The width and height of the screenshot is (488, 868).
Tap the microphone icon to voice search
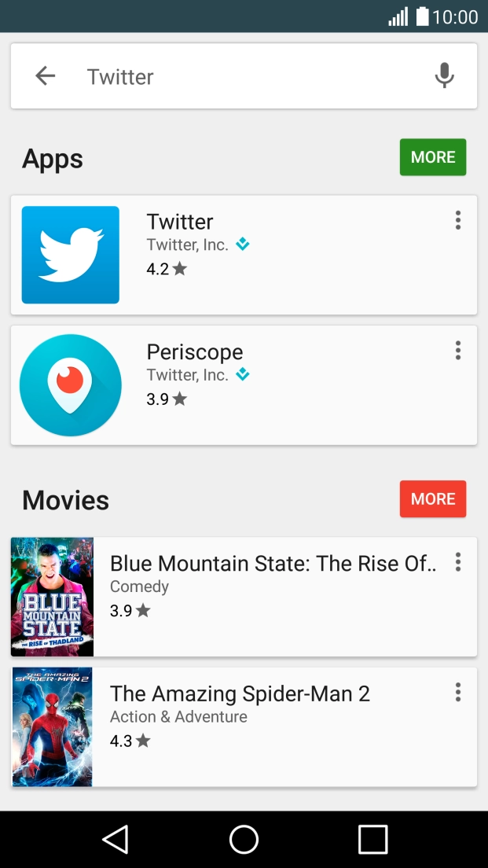pyautogui.click(x=444, y=75)
